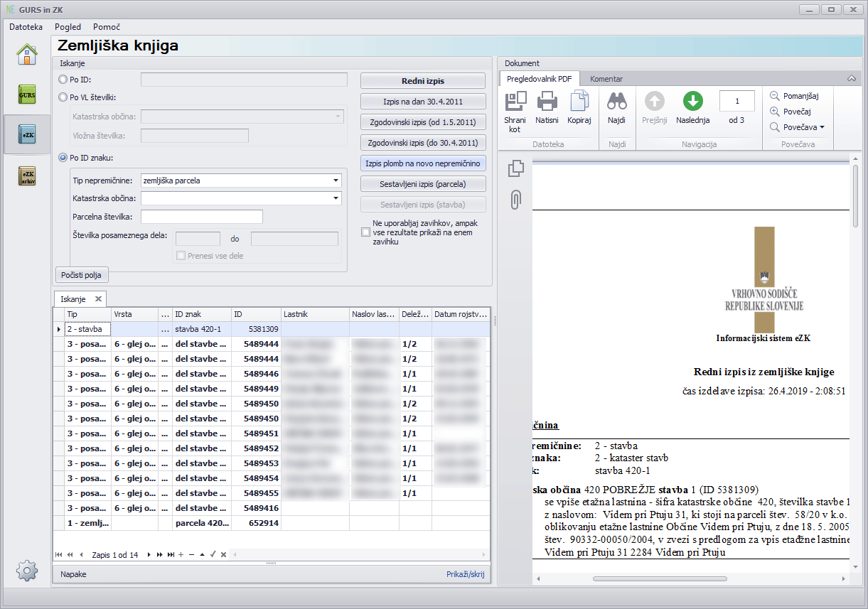Screen dimensions: 868x609
Task: Close the Iskanje results tab
Action: click(x=98, y=298)
